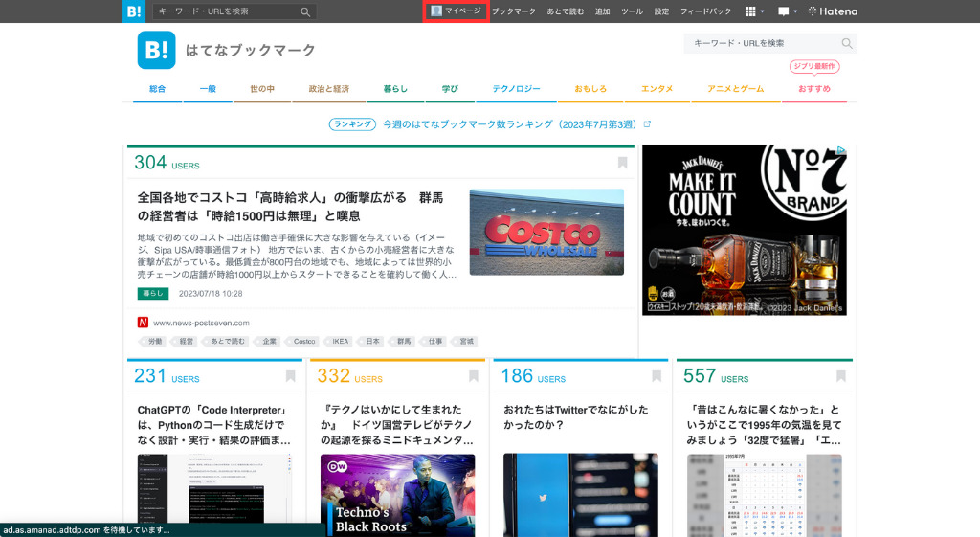Click the magnifier icon in right-side search box
Screen dimensions: 980x537
[847, 43]
